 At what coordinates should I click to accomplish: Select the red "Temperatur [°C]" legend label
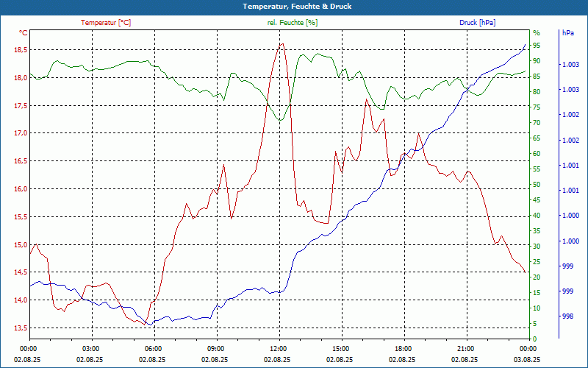point(106,23)
